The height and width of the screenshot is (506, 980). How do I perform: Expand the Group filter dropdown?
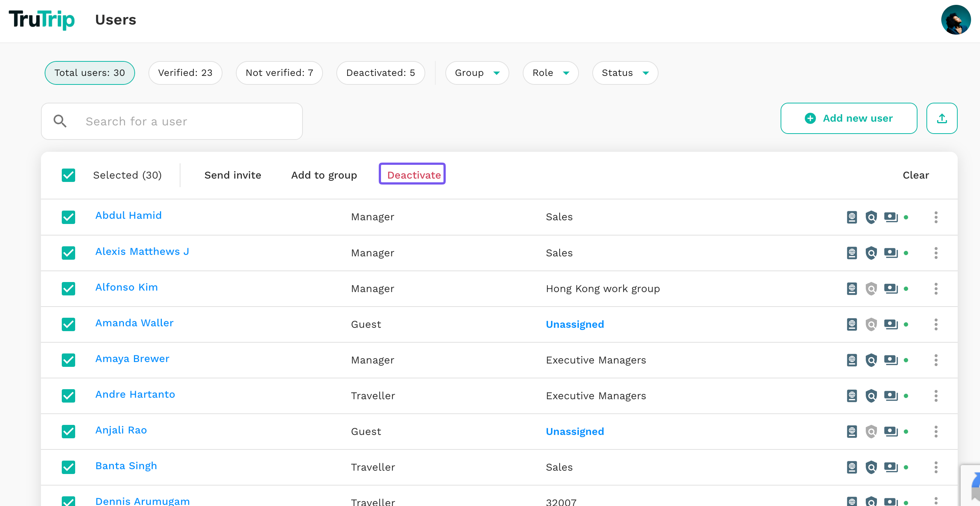[x=477, y=73]
